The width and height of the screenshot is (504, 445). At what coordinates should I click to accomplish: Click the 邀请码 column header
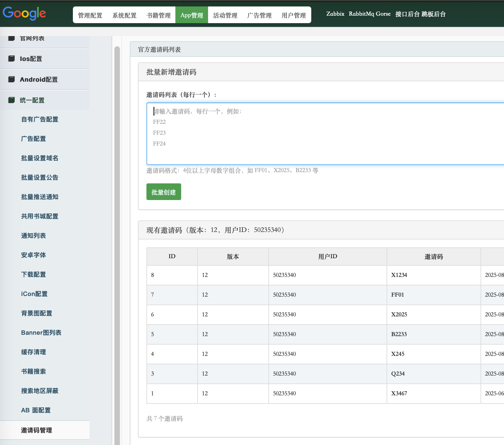click(434, 257)
